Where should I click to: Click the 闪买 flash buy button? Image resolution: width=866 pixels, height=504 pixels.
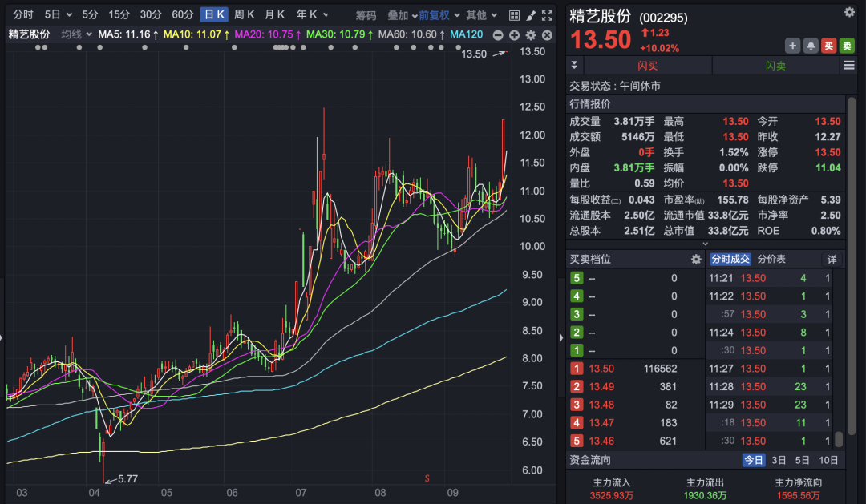[x=648, y=64]
